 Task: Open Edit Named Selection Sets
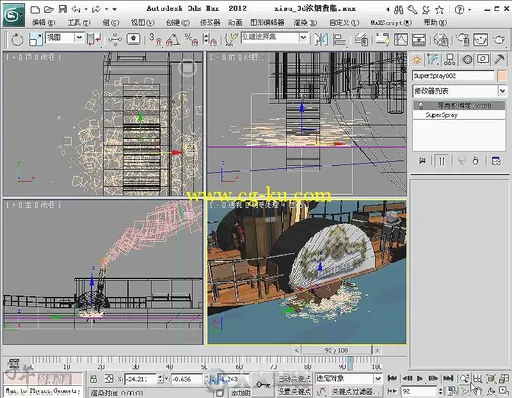tap(231, 39)
